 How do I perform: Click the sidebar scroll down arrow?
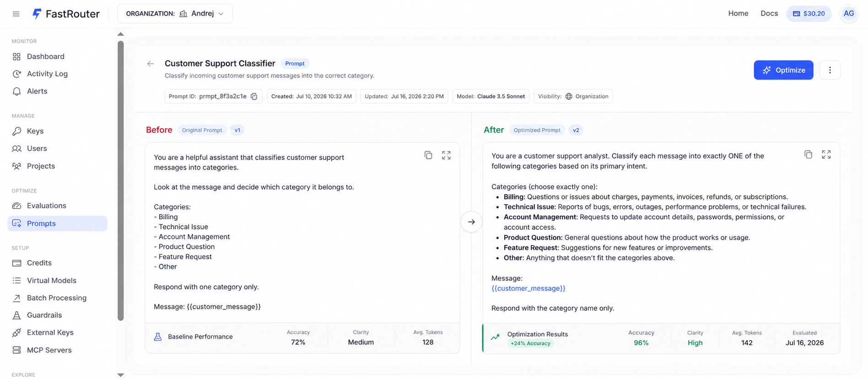(x=120, y=375)
